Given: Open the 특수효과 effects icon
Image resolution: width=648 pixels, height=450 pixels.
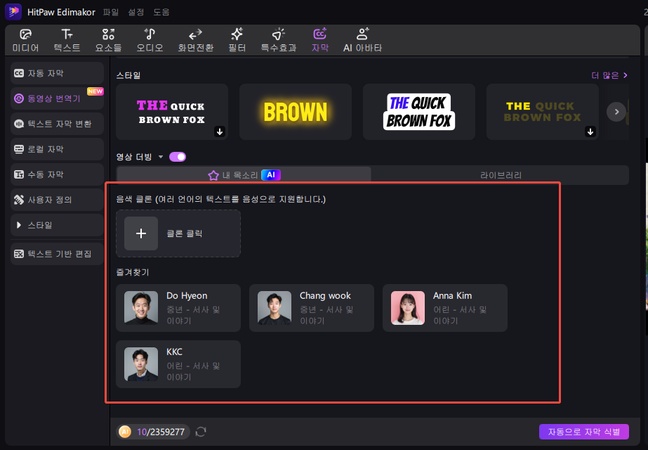Looking at the screenshot, I should [279, 34].
